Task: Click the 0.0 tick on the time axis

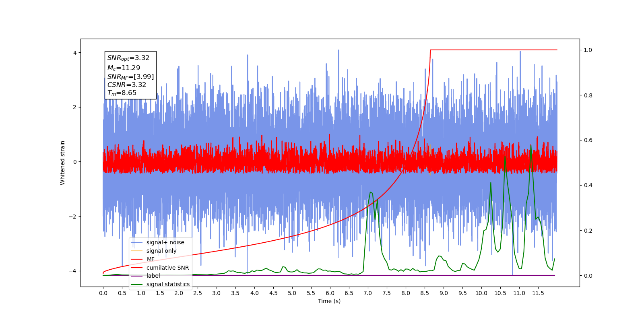Action: tap(103, 293)
